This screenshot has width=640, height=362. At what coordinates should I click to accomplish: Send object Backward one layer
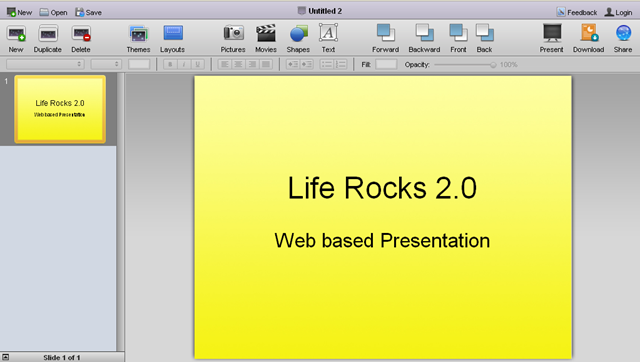click(x=424, y=39)
